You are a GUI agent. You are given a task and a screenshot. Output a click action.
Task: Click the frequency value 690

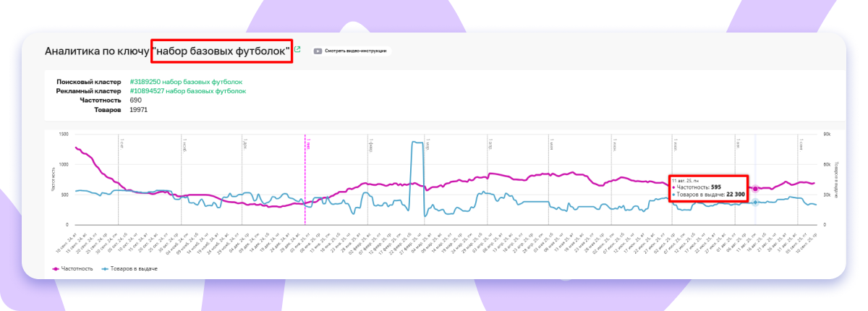(136, 101)
